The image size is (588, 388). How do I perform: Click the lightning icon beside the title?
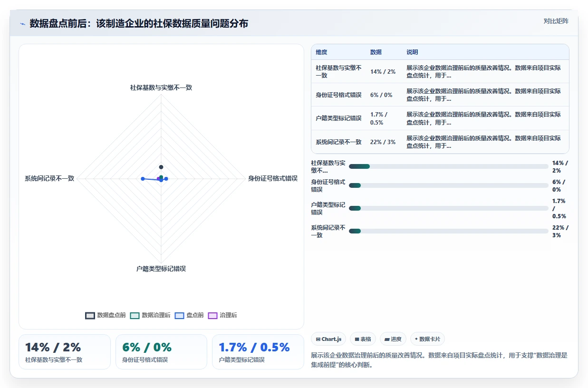tap(23, 24)
